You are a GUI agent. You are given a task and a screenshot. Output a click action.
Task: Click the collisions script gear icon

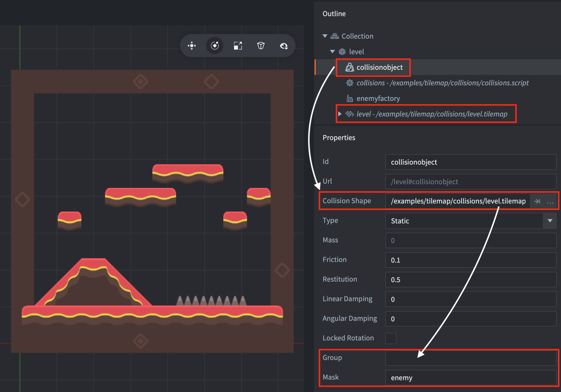[x=349, y=83]
